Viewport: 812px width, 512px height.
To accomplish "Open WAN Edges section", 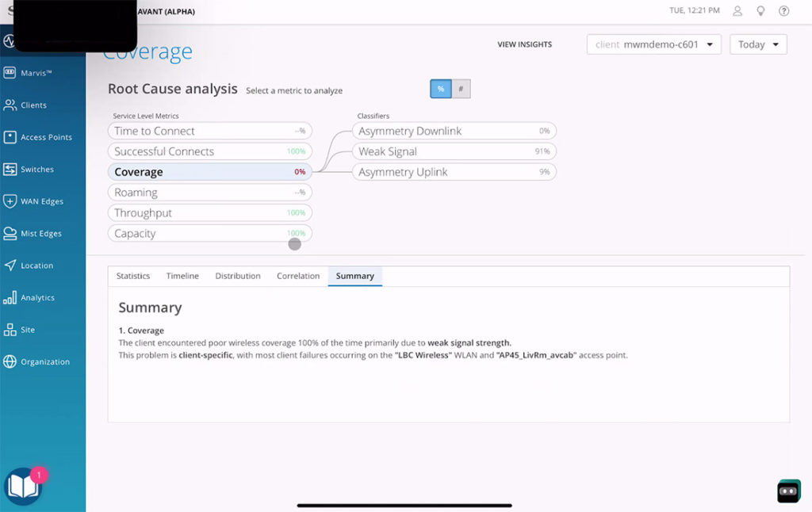I will [x=33, y=201].
